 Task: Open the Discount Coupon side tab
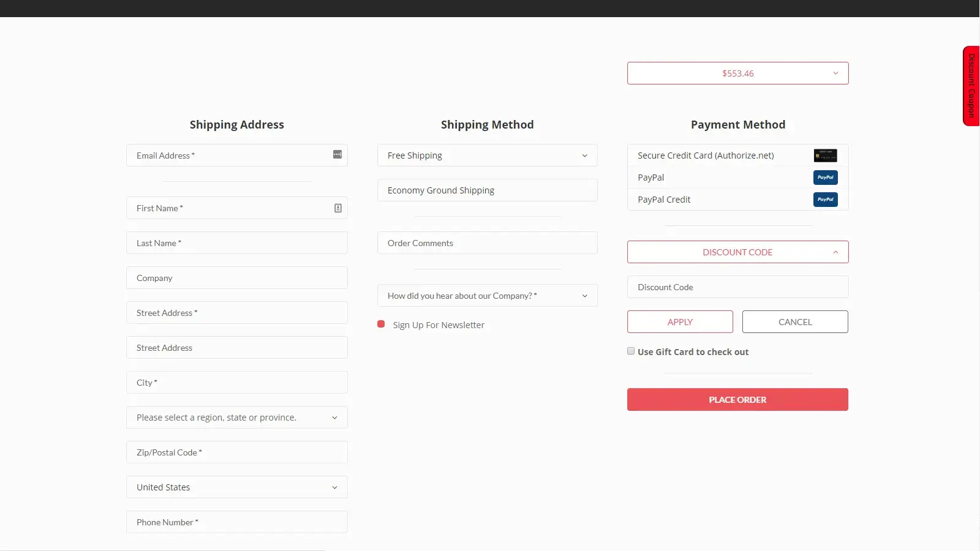pyautogui.click(x=970, y=86)
